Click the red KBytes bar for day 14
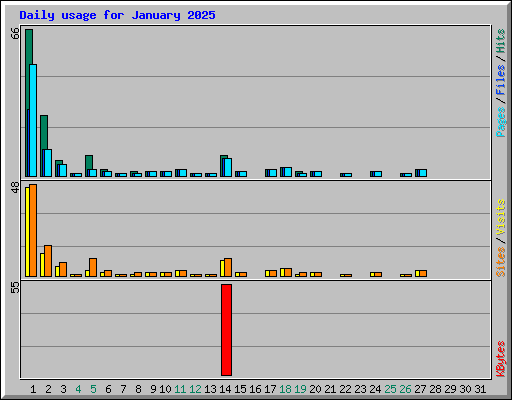This screenshot has width=512, height=400. [226, 330]
